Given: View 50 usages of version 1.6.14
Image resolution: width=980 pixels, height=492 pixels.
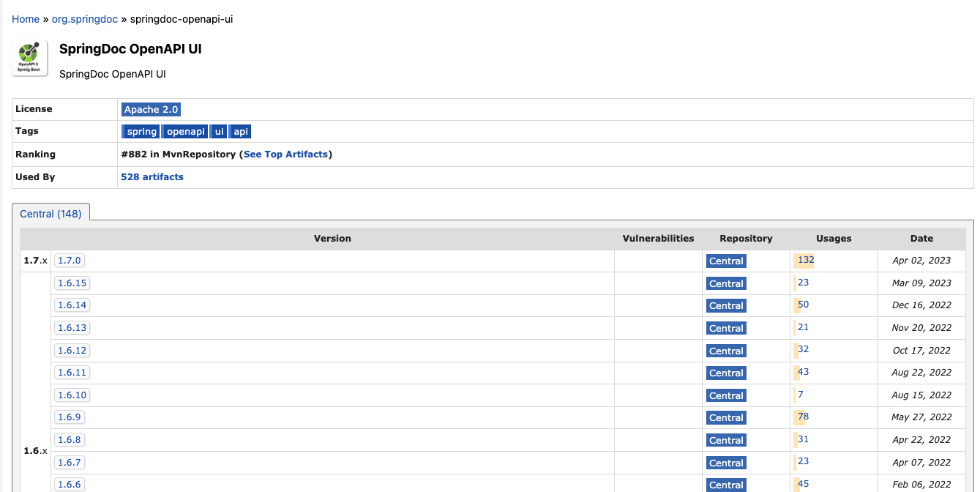Looking at the screenshot, I should click(803, 304).
